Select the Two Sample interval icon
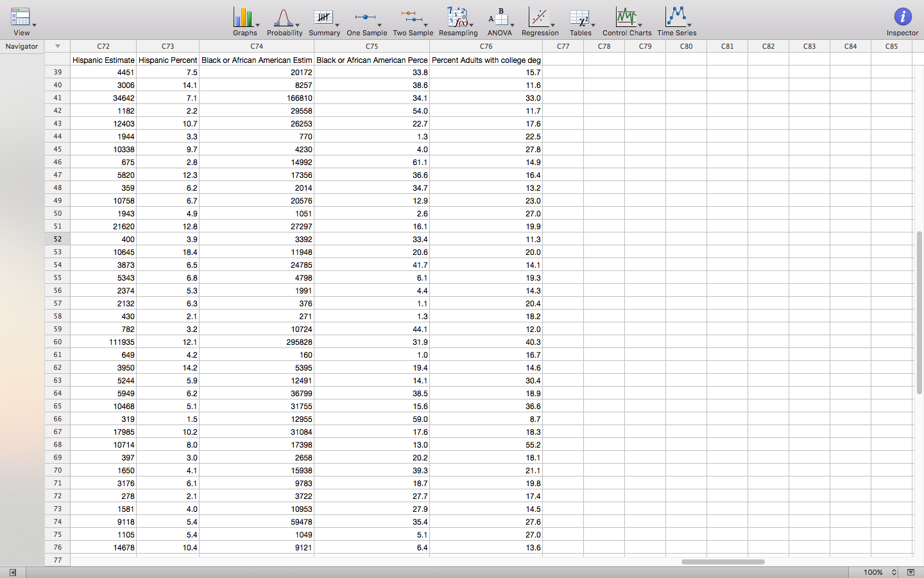The width and height of the screenshot is (924, 578). click(411, 17)
